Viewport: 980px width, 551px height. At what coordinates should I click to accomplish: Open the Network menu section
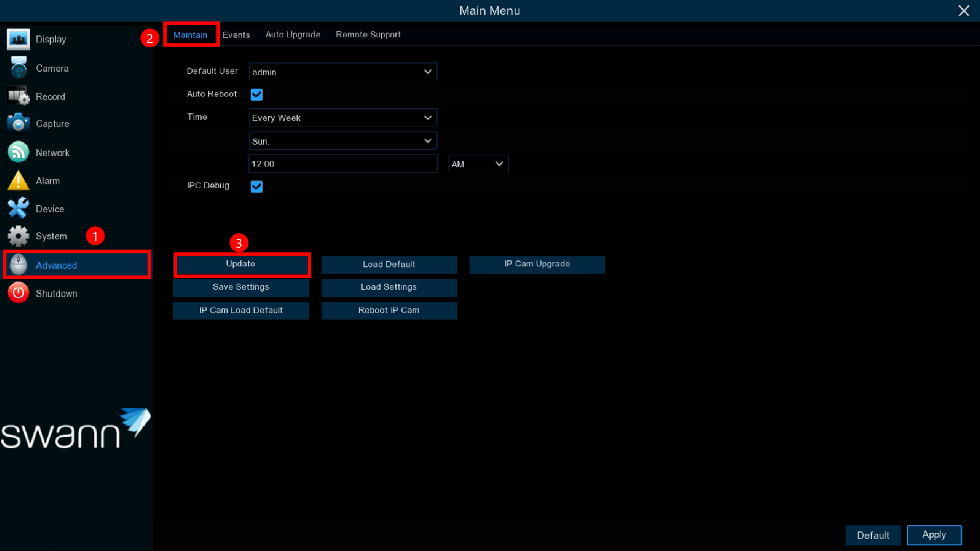[53, 153]
